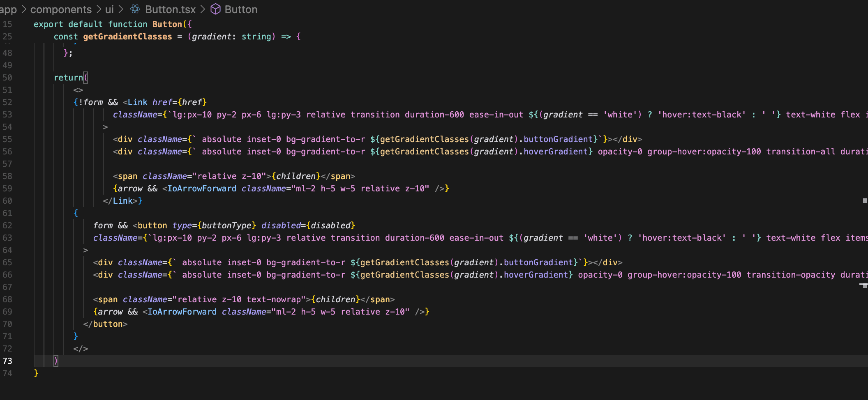Screen dimensions: 868x400
Task: Click 'buttonGradient' on line 65
Action: click(x=538, y=262)
